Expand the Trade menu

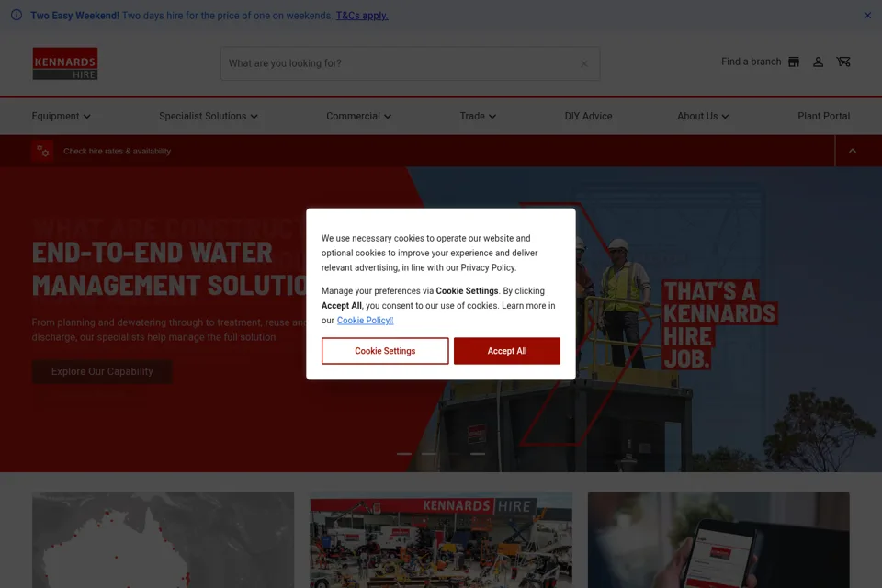(478, 116)
